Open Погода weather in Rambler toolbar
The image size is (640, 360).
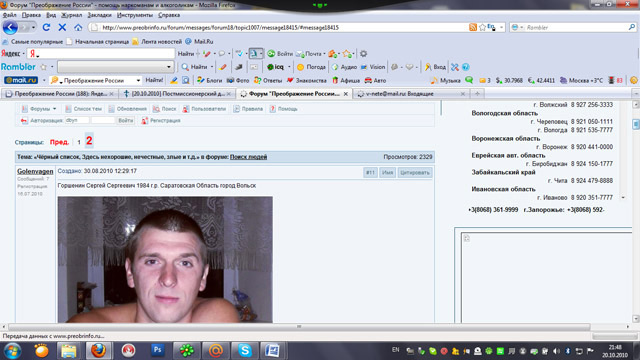point(311,67)
